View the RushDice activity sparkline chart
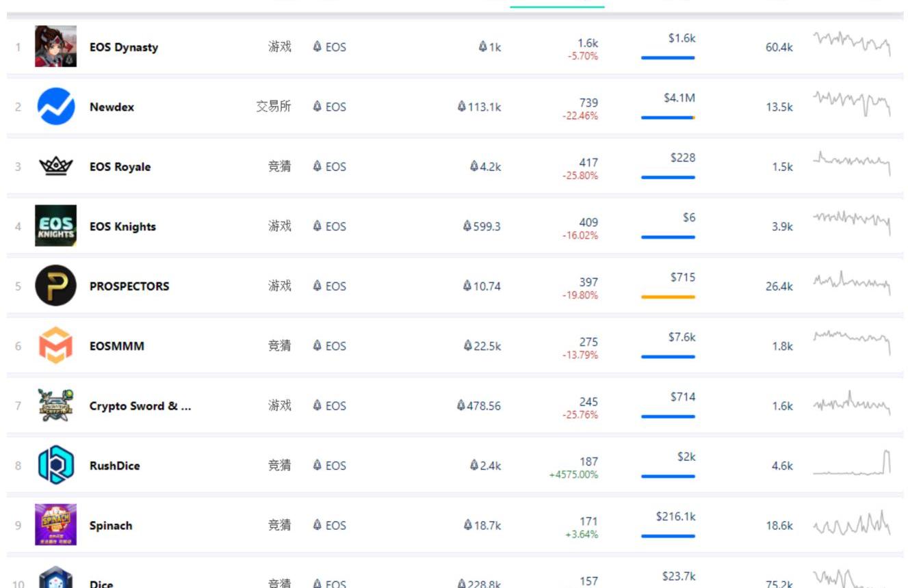This screenshot has width=908, height=588. point(852,462)
